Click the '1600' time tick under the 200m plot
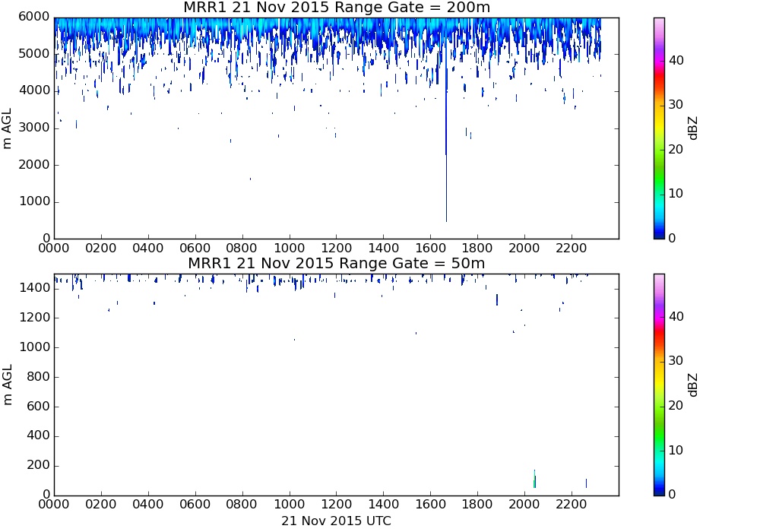 point(430,248)
